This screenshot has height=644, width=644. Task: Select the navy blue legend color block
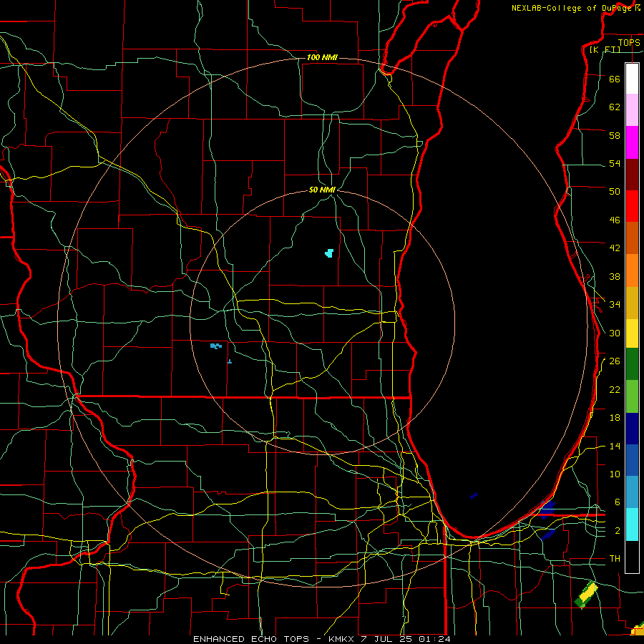tap(632, 429)
